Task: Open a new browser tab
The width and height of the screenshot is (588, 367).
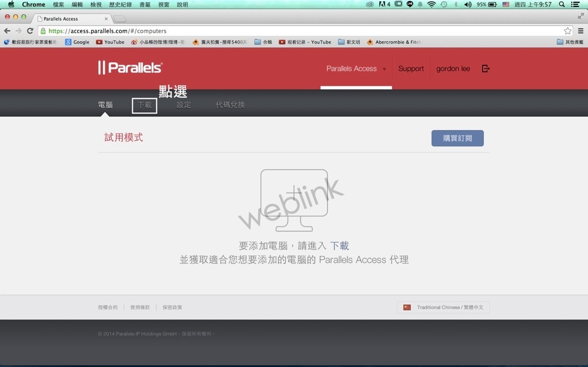Action: (x=119, y=19)
